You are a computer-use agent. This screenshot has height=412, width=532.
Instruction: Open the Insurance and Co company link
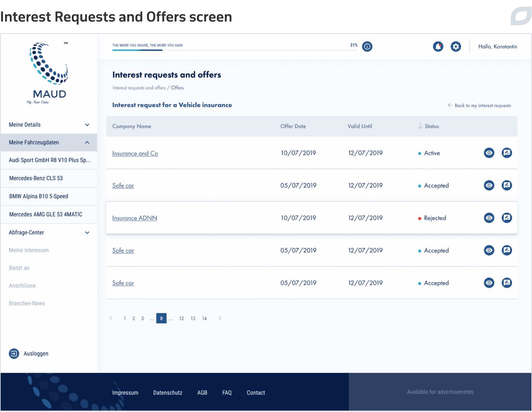click(x=135, y=154)
